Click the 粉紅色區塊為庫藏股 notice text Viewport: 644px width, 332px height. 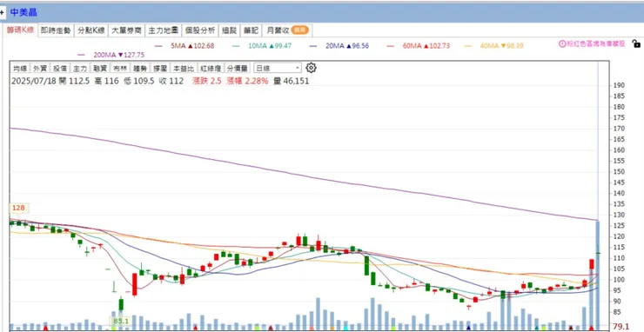pyautogui.click(x=595, y=44)
